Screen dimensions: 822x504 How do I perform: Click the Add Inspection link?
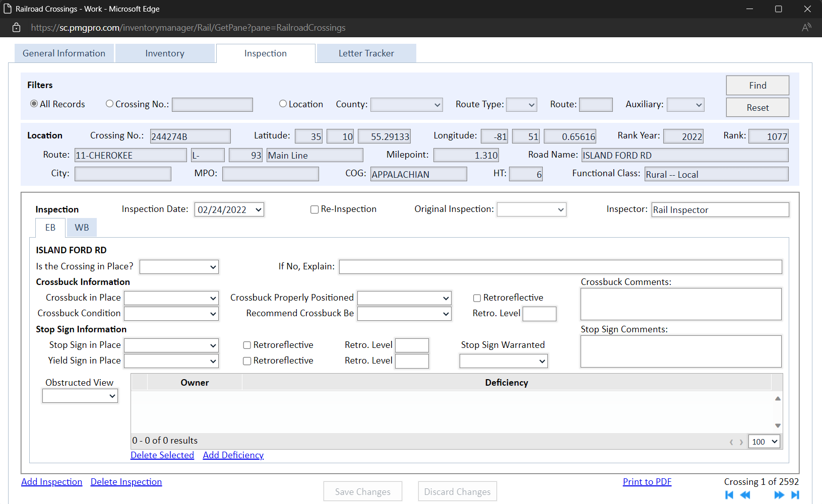(x=51, y=482)
